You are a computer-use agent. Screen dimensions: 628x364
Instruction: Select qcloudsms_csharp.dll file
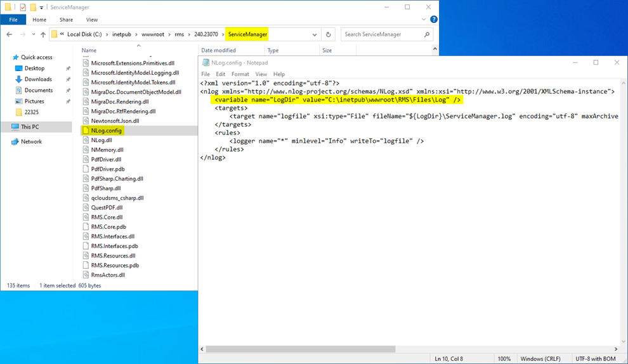click(x=117, y=198)
